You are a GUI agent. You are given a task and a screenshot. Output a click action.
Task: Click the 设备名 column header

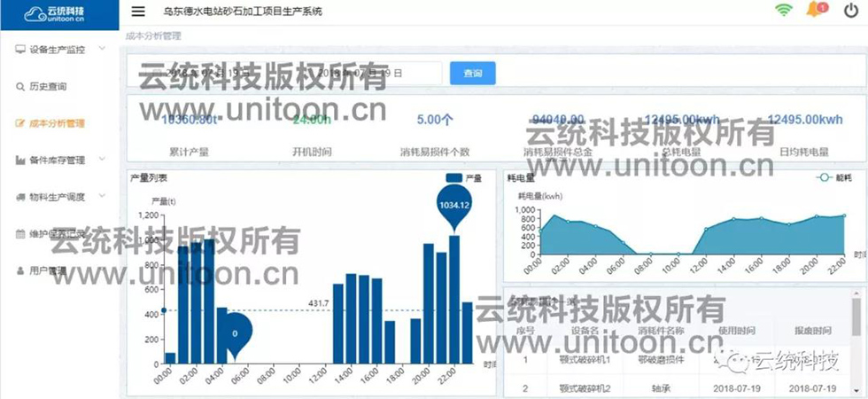click(x=585, y=331)
